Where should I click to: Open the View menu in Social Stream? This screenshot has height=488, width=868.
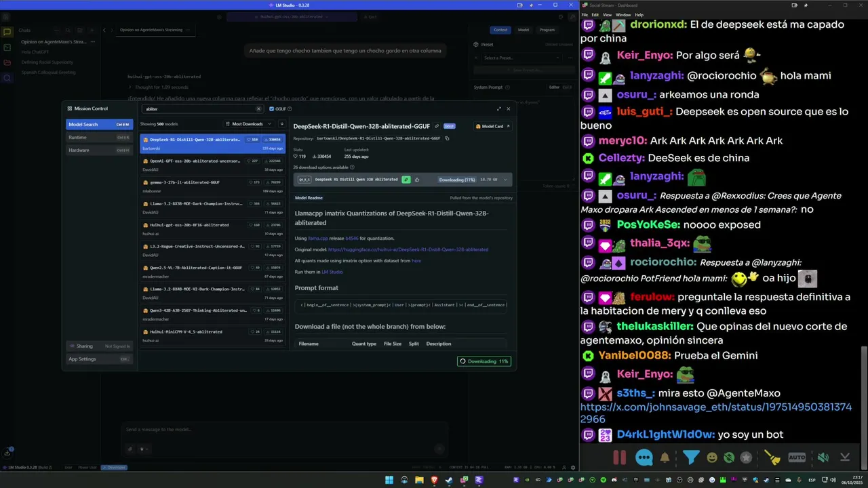607,14
